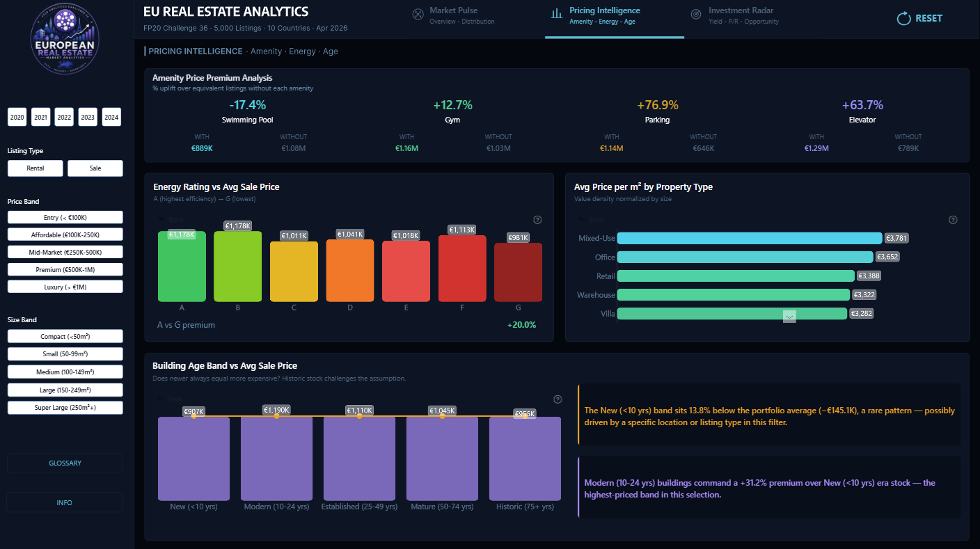Select Luxury (> €1M) price band
The image size is (980, 549).
click(x=65, y=287)
